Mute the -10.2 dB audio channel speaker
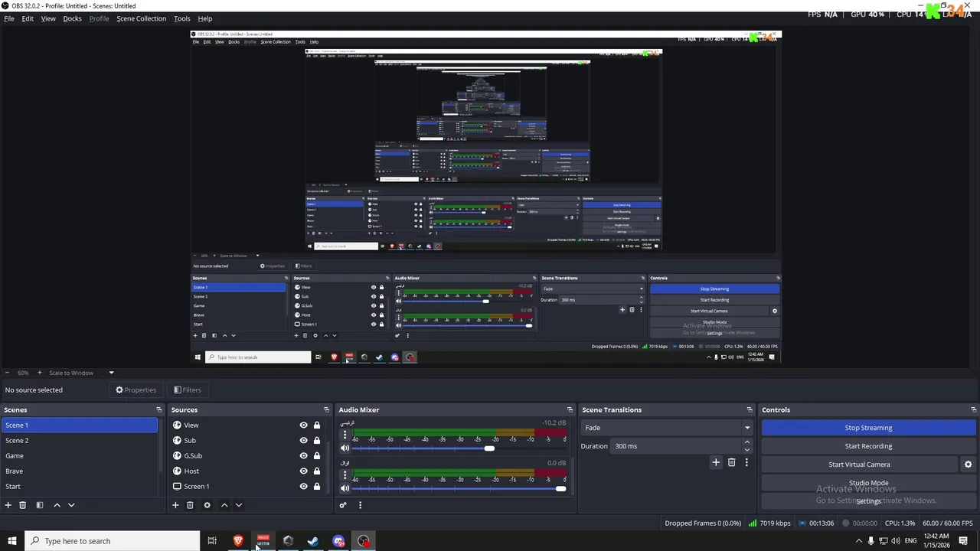 [345, 448]
